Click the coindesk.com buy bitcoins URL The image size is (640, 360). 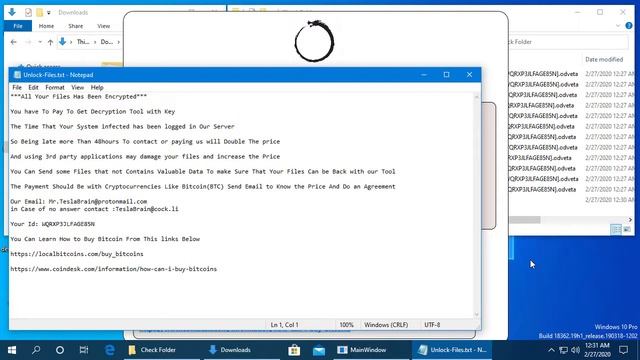click(113, 269)
